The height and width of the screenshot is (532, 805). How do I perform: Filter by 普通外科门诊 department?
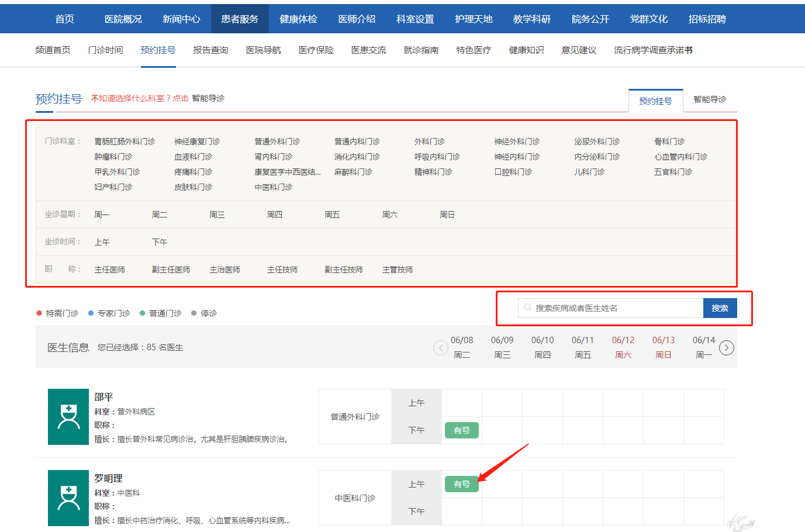277,141
